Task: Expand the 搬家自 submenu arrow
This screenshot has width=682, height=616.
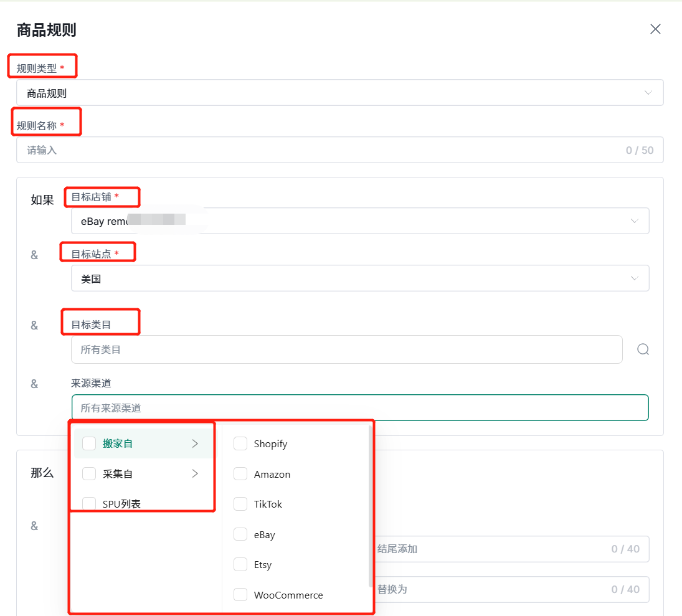Action: point(195,443)
